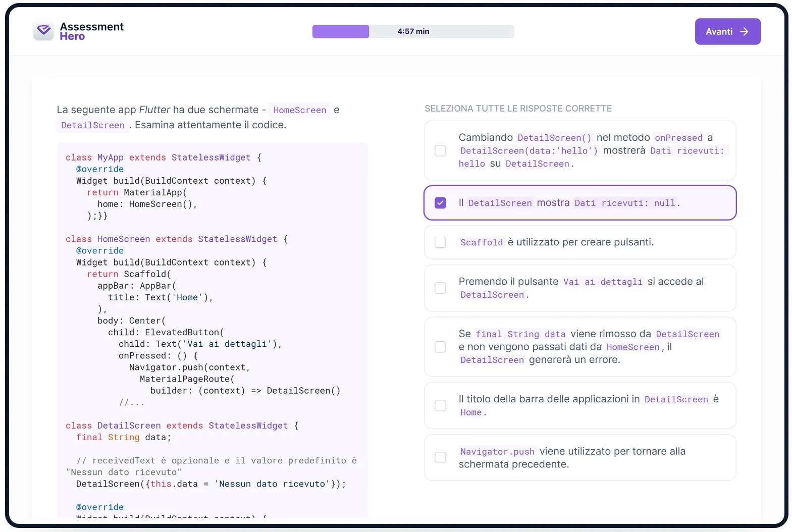Click the Avanti button label
This screenshot has width=792, height=532.
click(x=719, y=32)
